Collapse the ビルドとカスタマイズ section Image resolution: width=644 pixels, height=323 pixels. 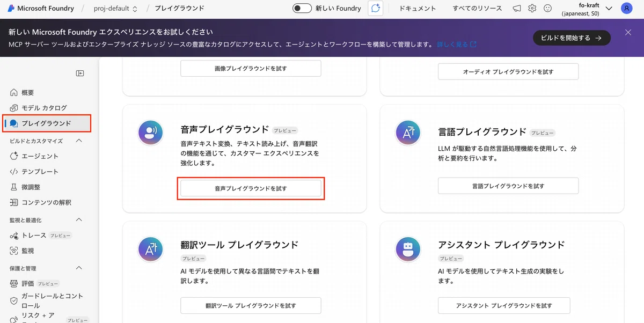(79, 141)
